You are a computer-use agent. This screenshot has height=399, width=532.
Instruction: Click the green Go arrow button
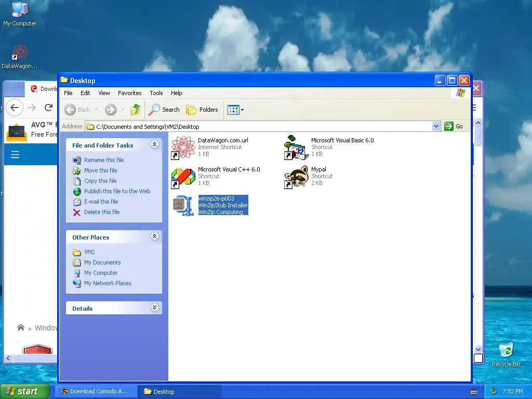tap(448, 126)
